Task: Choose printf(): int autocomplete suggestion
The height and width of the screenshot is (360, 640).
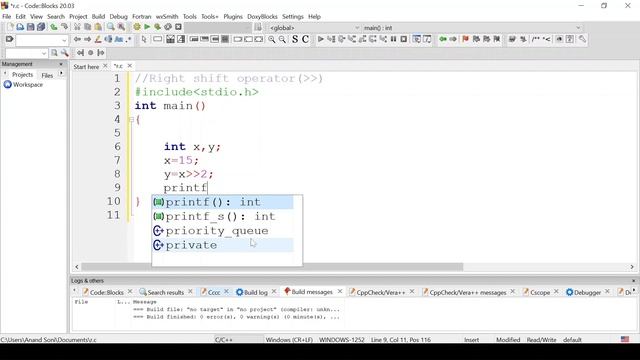Action: [223, 202]
